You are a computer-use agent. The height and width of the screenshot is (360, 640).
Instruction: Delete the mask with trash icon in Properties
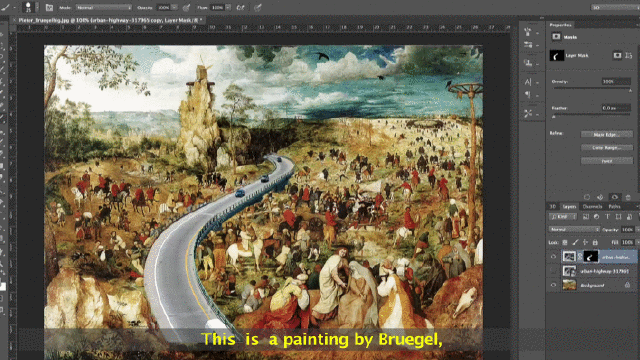tap(628, 197)
